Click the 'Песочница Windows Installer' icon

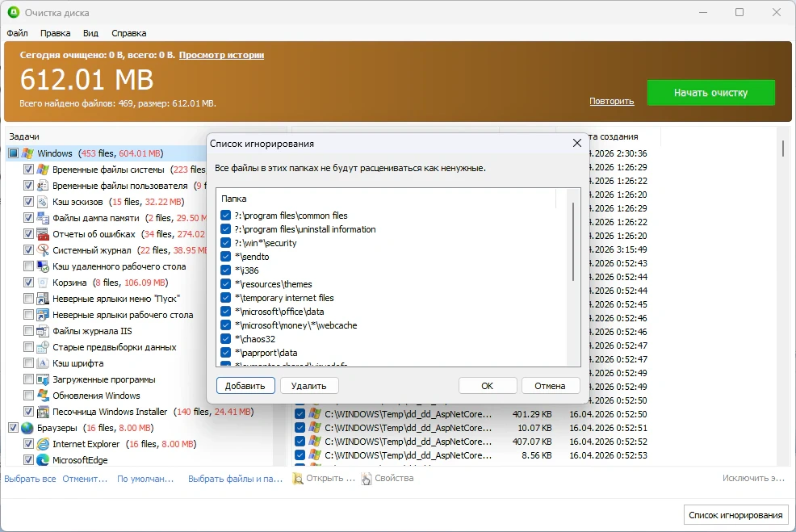pyautogui.click(x=43, y=412)
